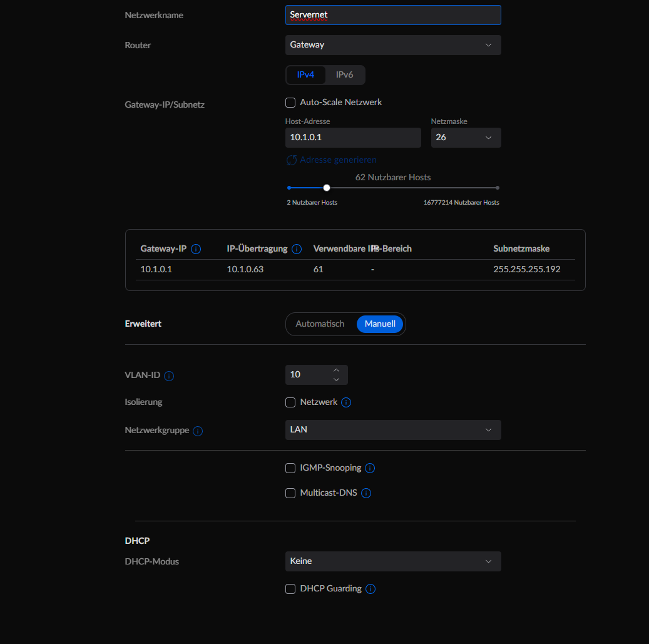The height and width of the screenshot is (644, 649).
Task: Select Manuell advanced mode
Action: (x=379, y=324)
